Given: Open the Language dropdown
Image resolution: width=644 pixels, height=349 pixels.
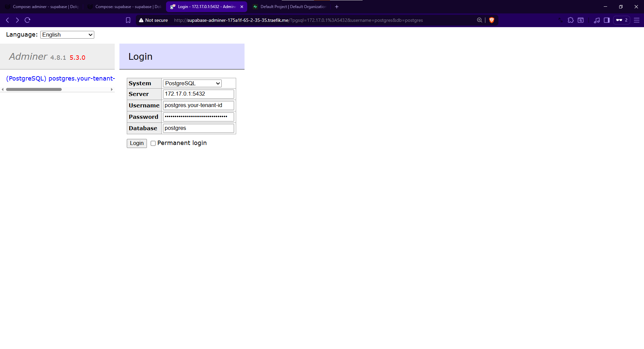Looking at the screenshot, I should click(x=67, y=35).
